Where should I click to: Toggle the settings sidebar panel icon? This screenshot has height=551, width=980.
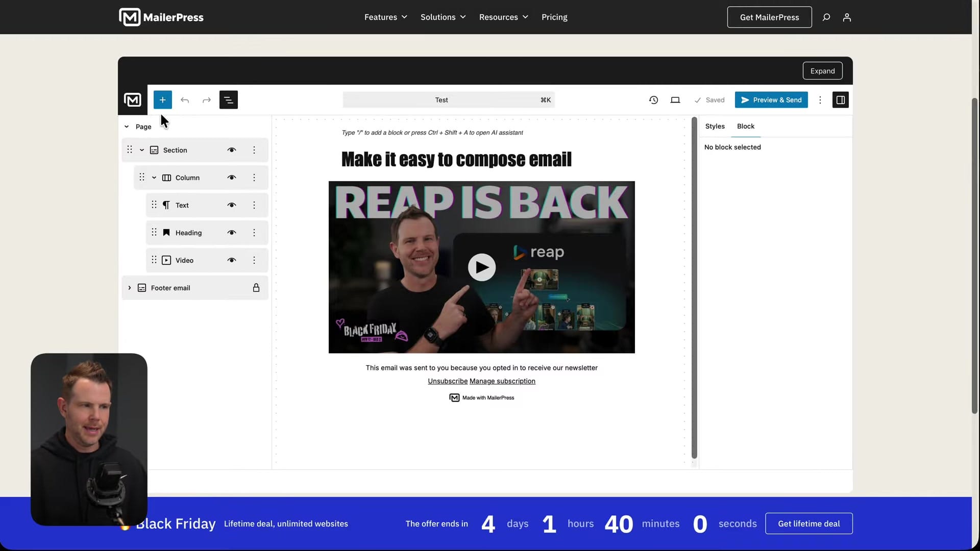tap(841, 100)
